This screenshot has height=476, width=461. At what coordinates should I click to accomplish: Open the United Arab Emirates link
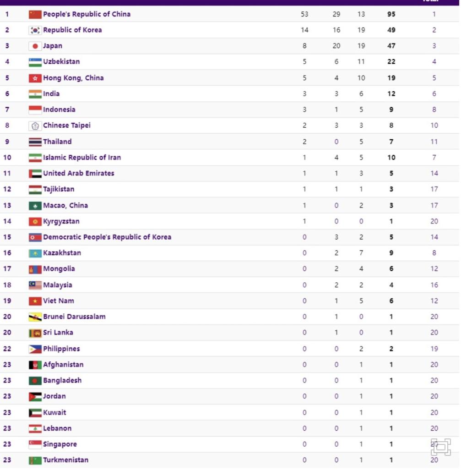pos(79,173)
